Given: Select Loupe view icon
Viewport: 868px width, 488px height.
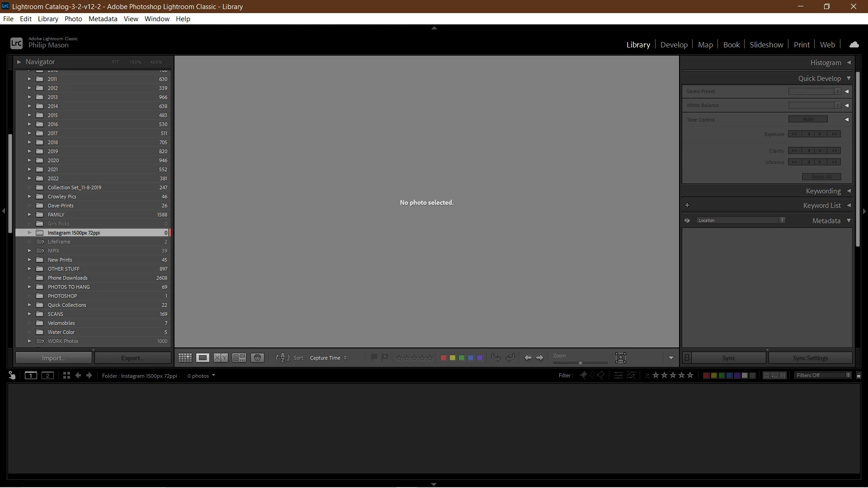Looking at the screenshot, I should point(203,358).
